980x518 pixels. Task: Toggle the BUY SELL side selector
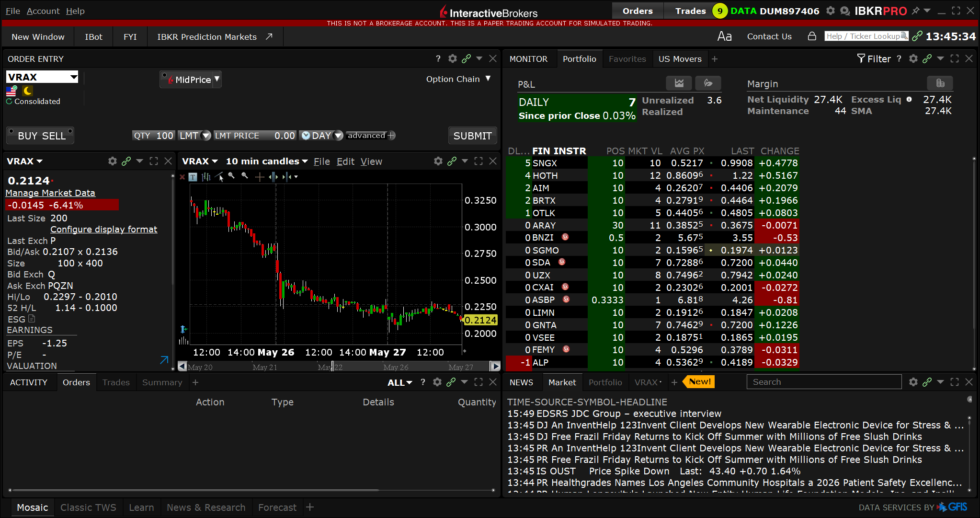tap(41, 136)
